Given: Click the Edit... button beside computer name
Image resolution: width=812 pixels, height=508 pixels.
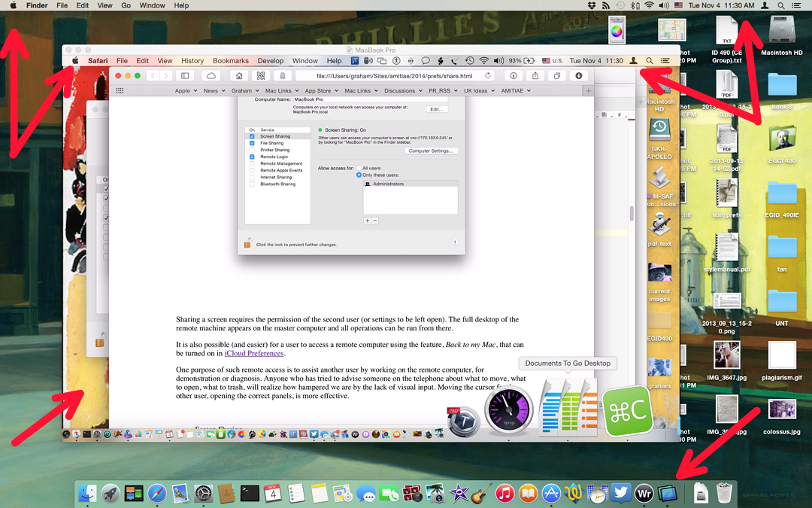Looking at the screenshot, I should 436,109.
